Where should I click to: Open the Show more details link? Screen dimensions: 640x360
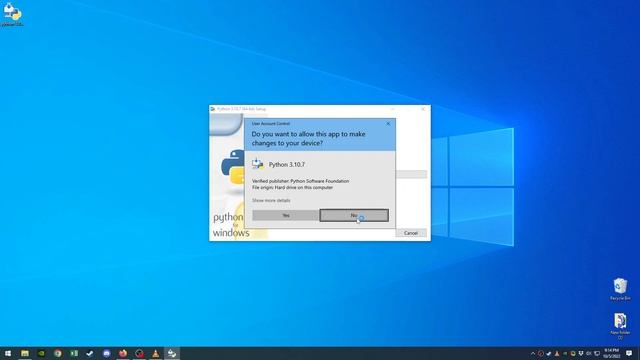pyautogui.click(x=271, y=200)
